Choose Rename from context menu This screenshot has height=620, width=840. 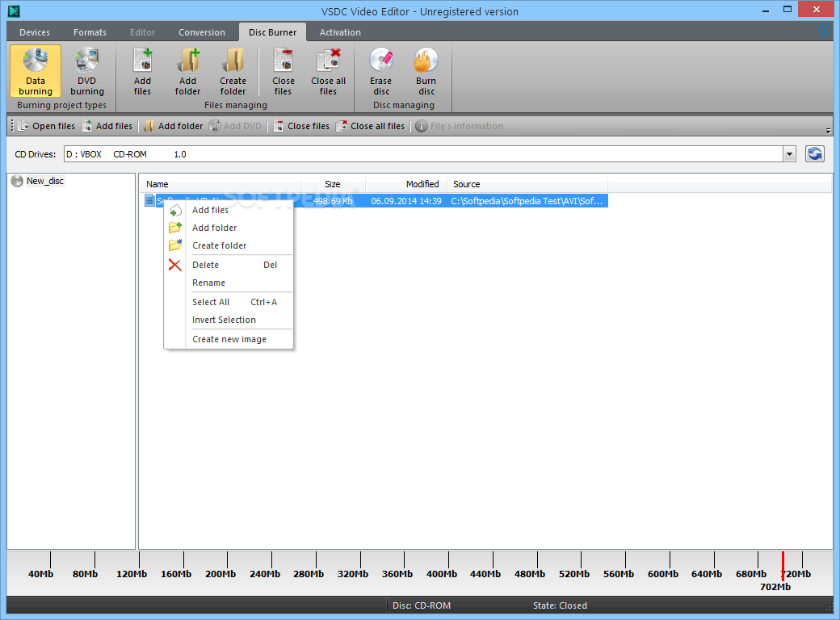click(x=229, y=283)
